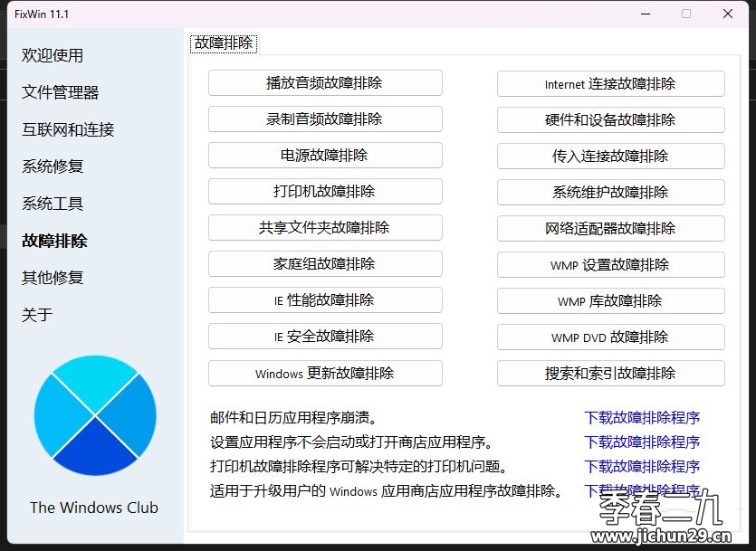This screenshot has width=756, height=551.
Task: Launch WMP 库故障排除
Action: [x=611, y=300]
